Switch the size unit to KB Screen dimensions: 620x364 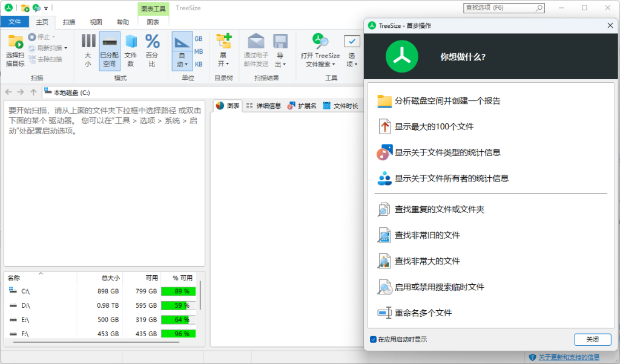[x=199, y=64]
